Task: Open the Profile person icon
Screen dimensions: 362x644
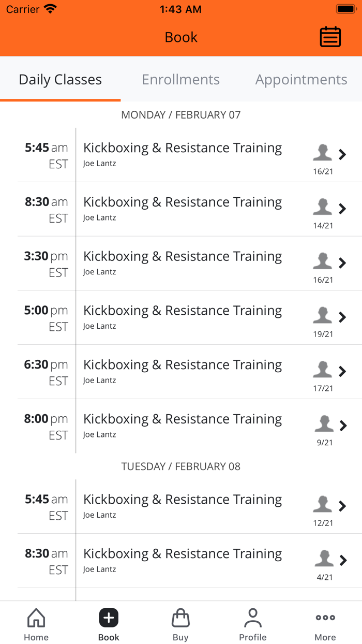Action: (253, 617)
